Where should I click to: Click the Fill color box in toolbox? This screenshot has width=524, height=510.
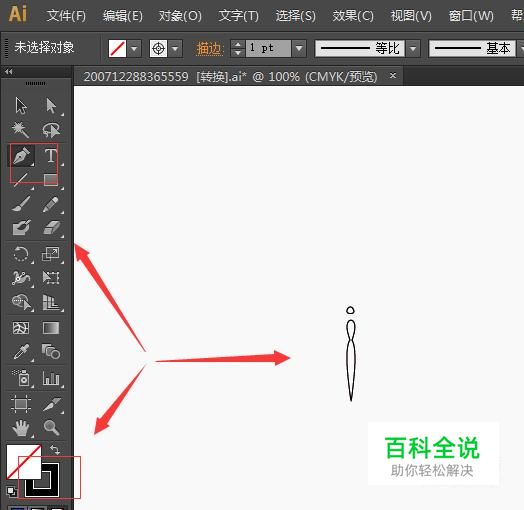23,461
